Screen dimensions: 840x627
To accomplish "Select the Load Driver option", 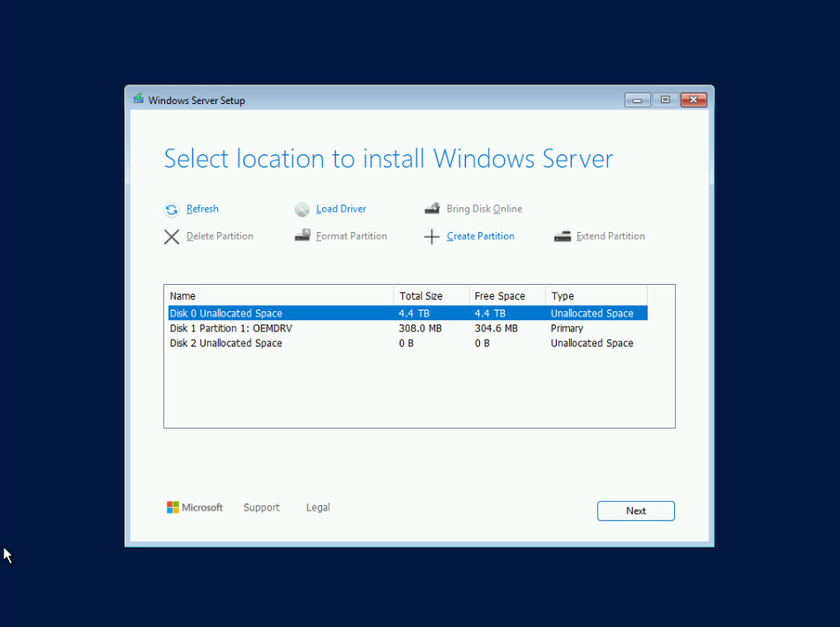I will click(x=341, y=209).
